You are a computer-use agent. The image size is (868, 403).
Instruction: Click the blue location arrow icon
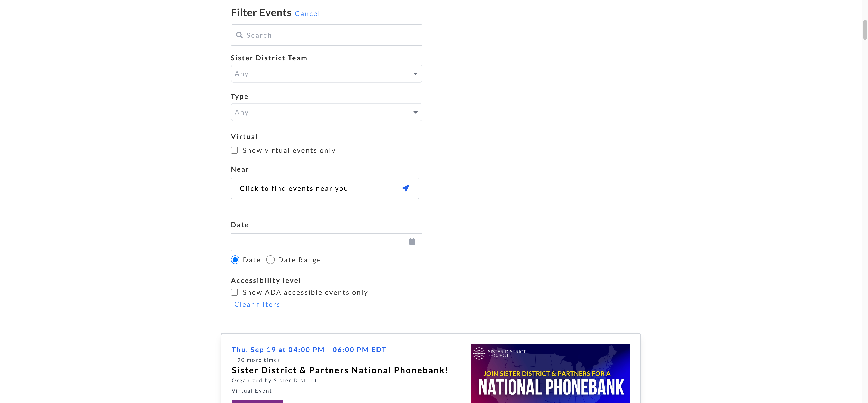406,188
